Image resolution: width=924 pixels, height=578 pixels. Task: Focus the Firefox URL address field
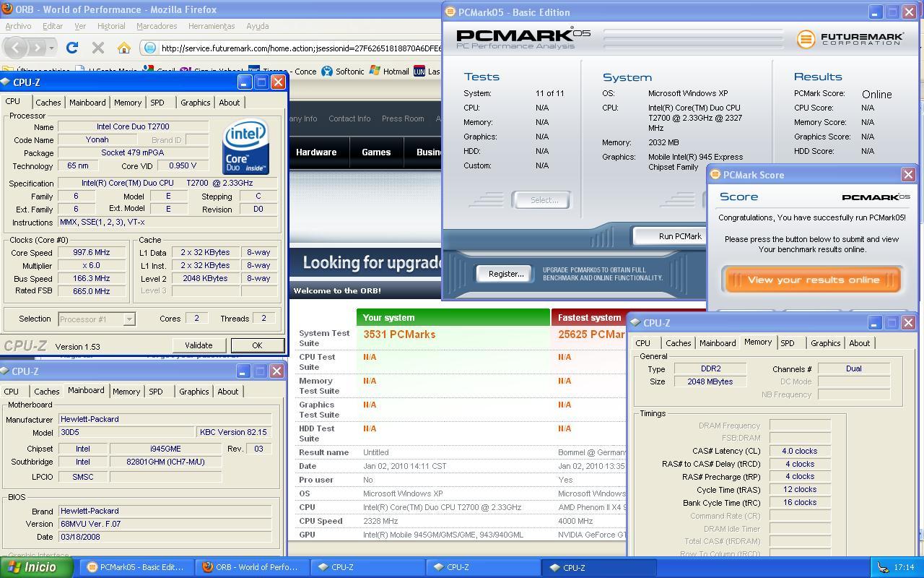(300, 48)
